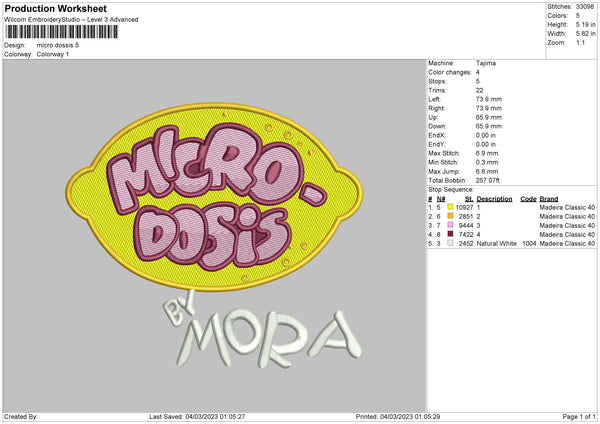Click the Height value '5.19 in'
600x424 pixels.
585,24
